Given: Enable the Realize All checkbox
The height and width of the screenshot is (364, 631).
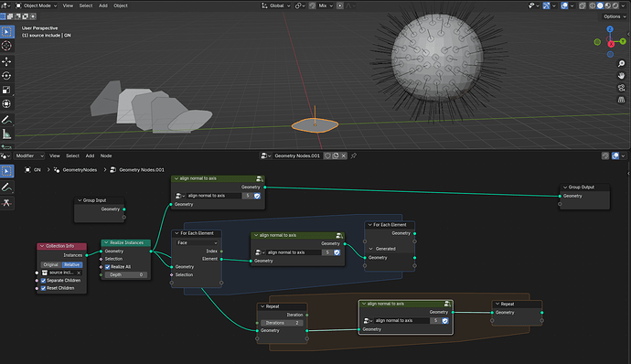Looking at the screenshot, I should coord(107,267).
